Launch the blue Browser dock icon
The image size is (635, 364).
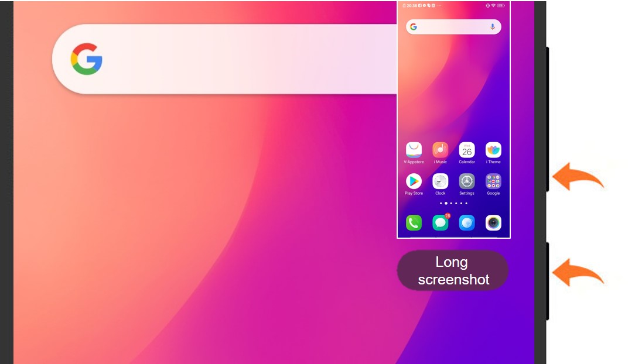point(467,222)
